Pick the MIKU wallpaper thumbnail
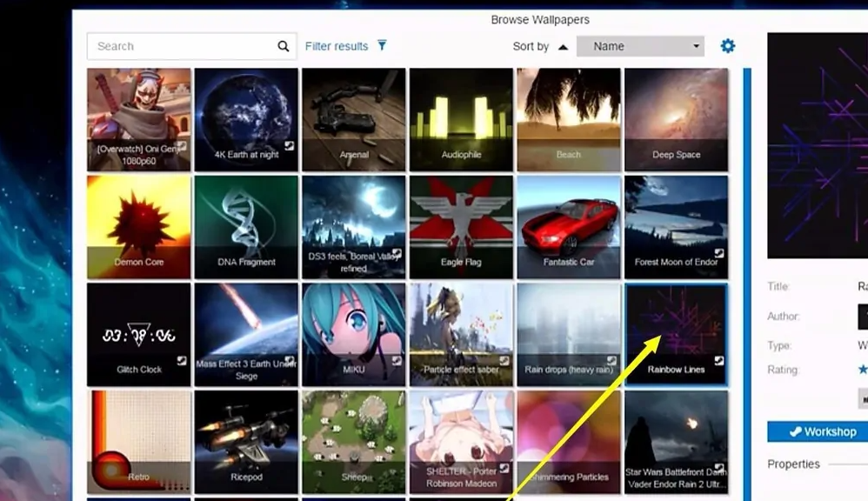This screenshot has width=868, height=501. [x=354, y=333]
